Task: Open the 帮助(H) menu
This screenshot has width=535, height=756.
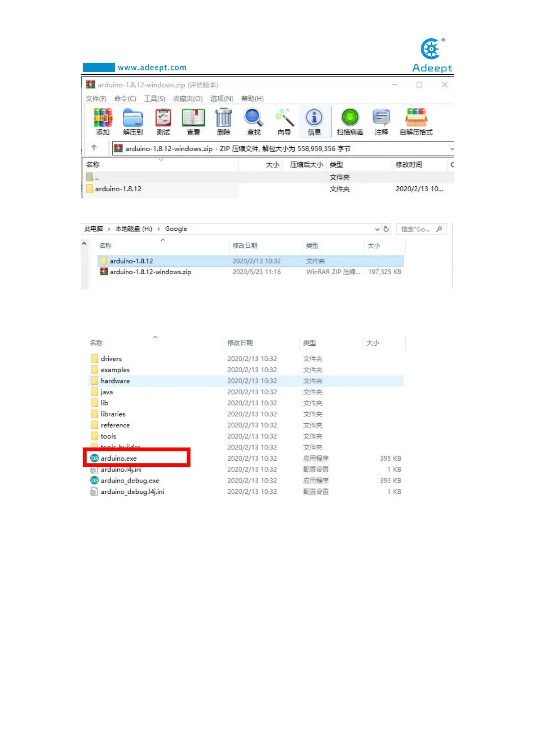Action: (252, 99)
